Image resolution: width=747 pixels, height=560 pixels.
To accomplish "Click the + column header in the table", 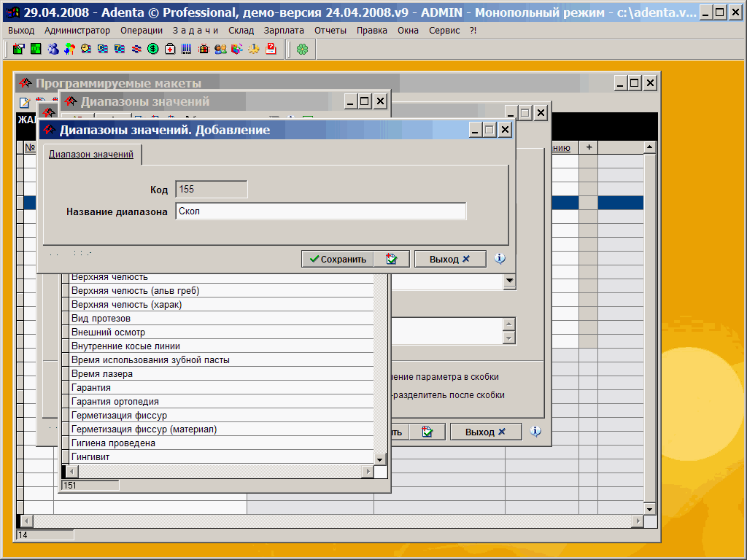I will click(588, 147).
